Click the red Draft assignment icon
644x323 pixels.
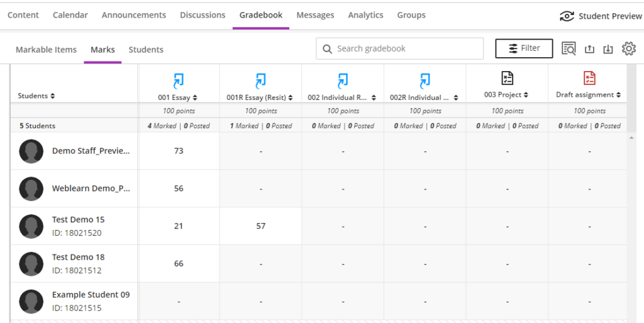tap(589, 78)
